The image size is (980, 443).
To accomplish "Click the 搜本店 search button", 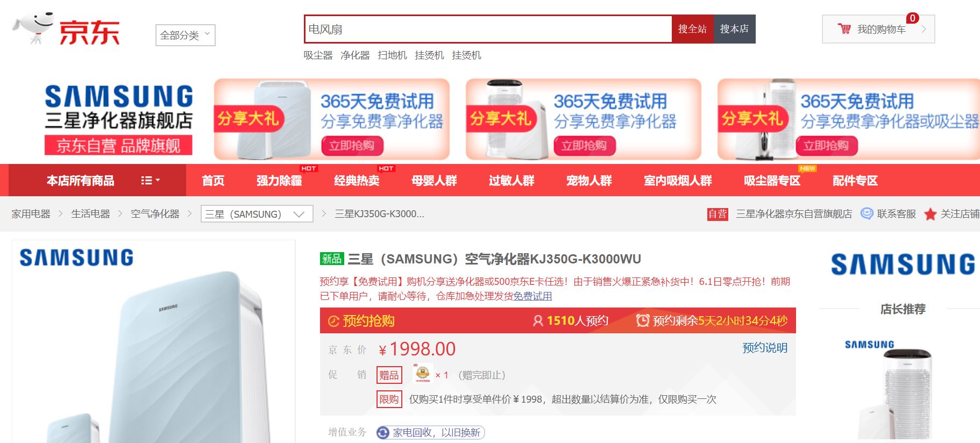I will (734, 29).
